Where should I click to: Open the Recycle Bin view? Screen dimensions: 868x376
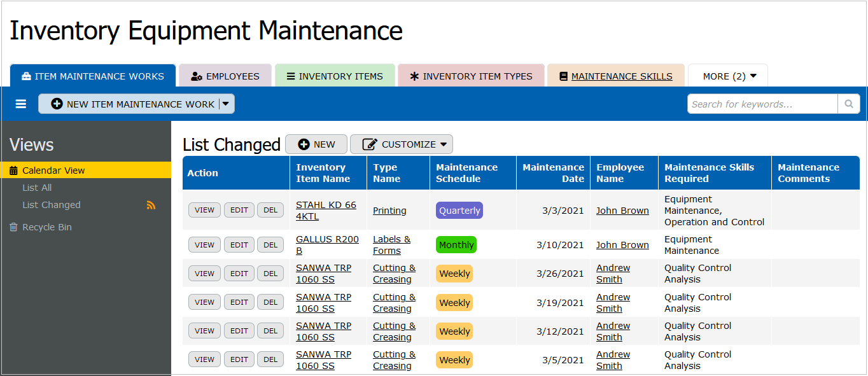46,227
